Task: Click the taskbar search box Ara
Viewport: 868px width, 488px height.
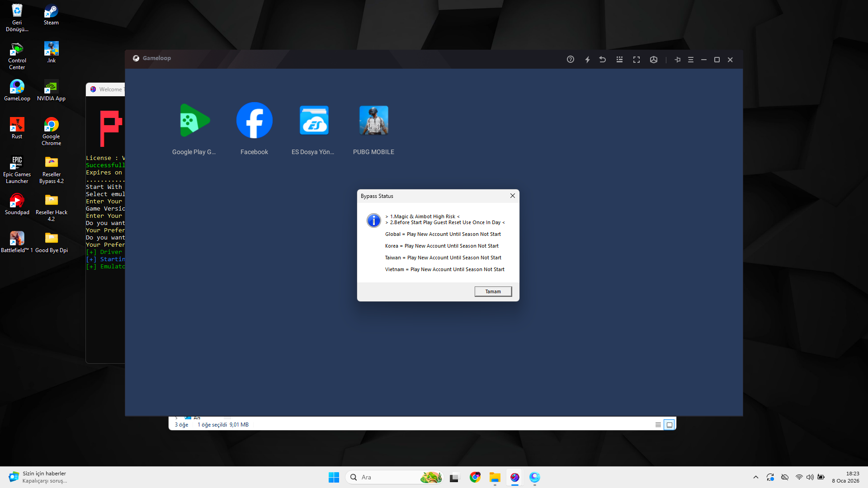Action: 394,477
